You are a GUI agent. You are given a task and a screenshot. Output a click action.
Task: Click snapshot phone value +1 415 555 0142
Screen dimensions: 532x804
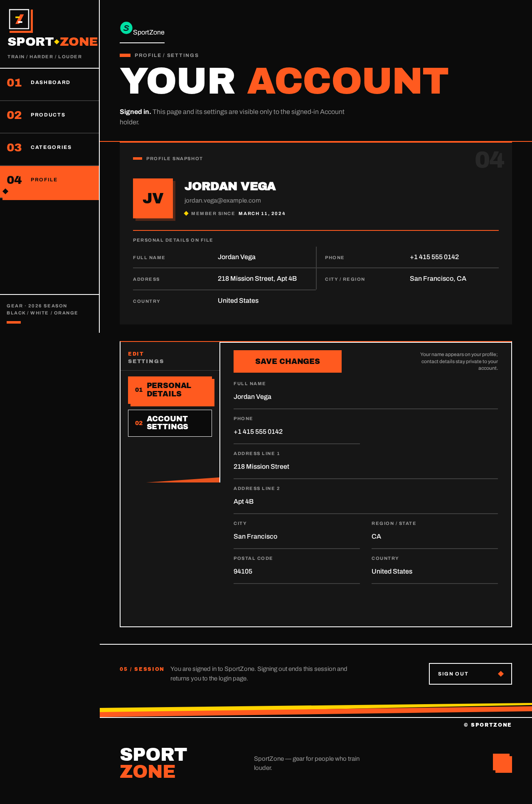pos(434,257)
